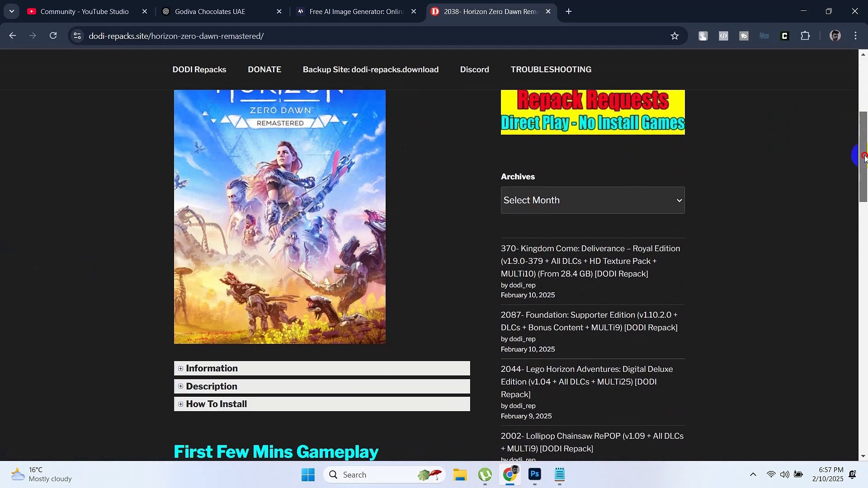Click the site information icon in the address bar
868x488 pixels.
[x=77, y=36]
